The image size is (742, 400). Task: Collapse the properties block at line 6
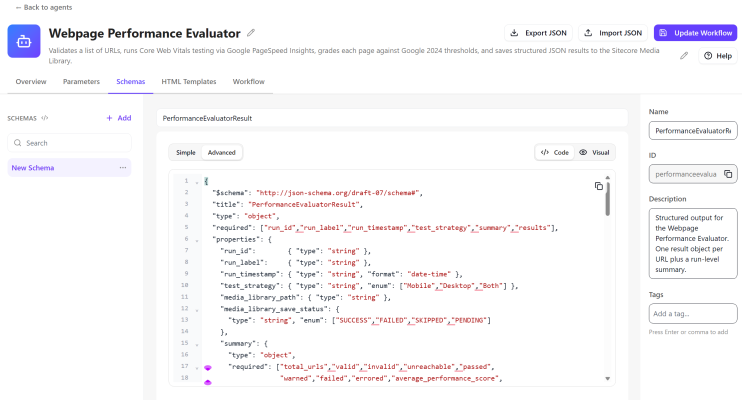coord(197,240)
